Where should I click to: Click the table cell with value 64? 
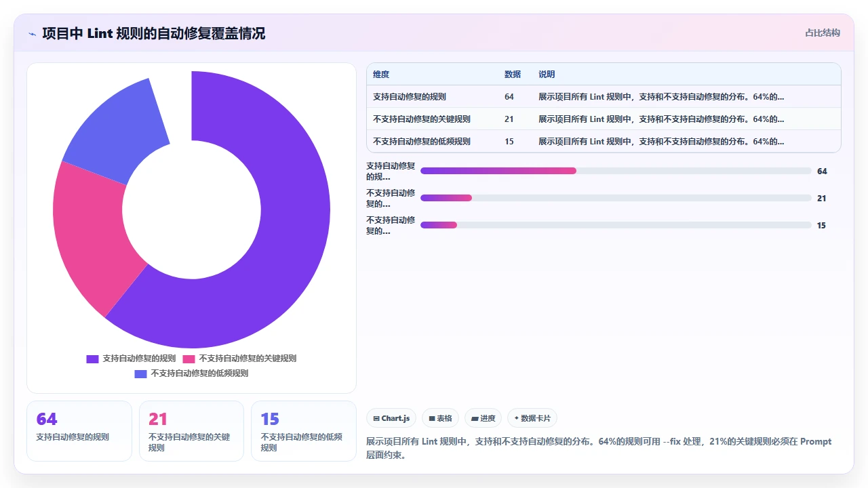coord(509,97)
